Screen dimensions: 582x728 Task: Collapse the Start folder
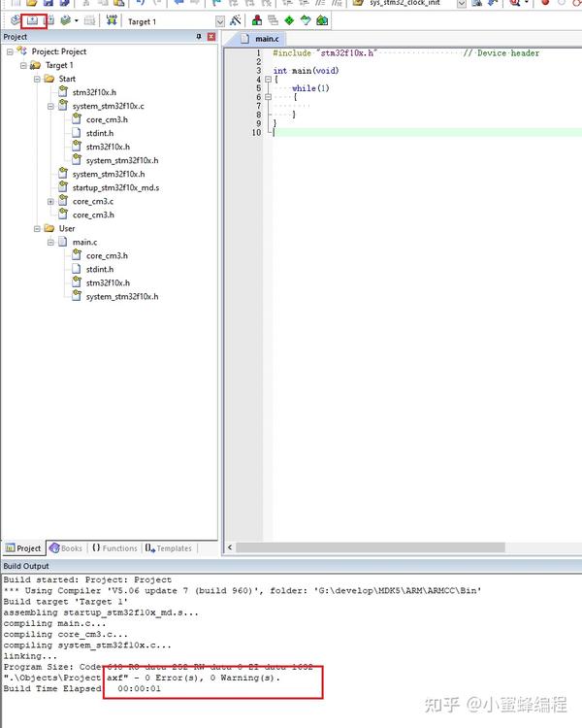tap(37, 79)
